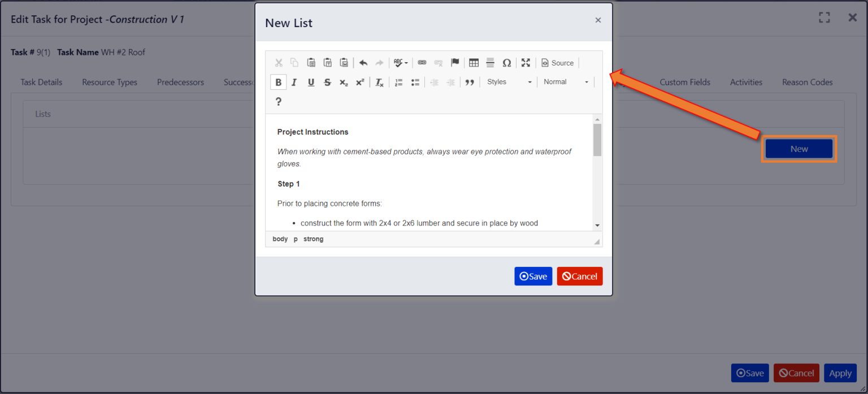Image resolution: width=868 pixels, height=394 pixels.
Task: Toggle the numbered list
Action: coord(398,82)
